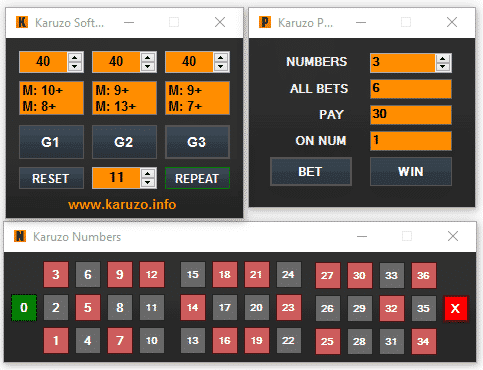The image size is (483, 370).
Task: Click the G3 button
Action: click(197, 142)
